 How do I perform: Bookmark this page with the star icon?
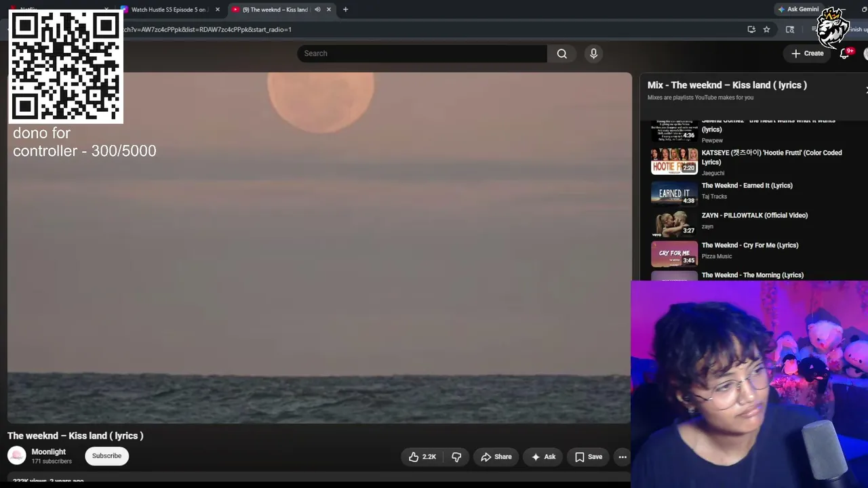pyautogui.click(x=766, y=29)
